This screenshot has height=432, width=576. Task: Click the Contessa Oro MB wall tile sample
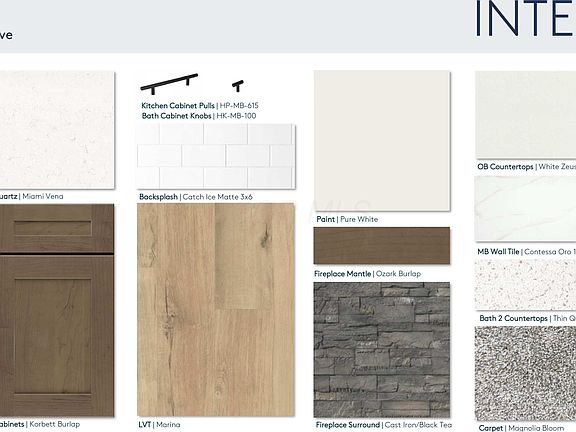tap(526, 208)
